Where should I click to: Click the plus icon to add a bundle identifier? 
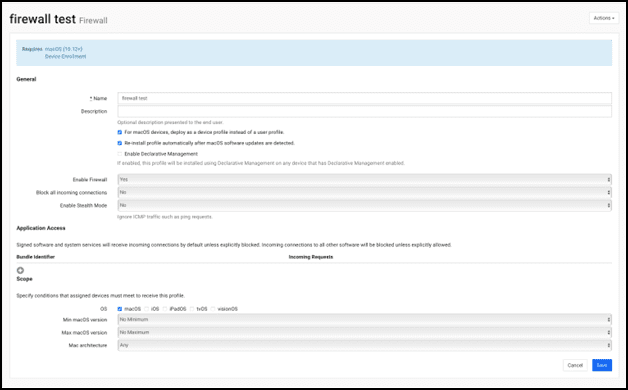[x=20, y=270]
